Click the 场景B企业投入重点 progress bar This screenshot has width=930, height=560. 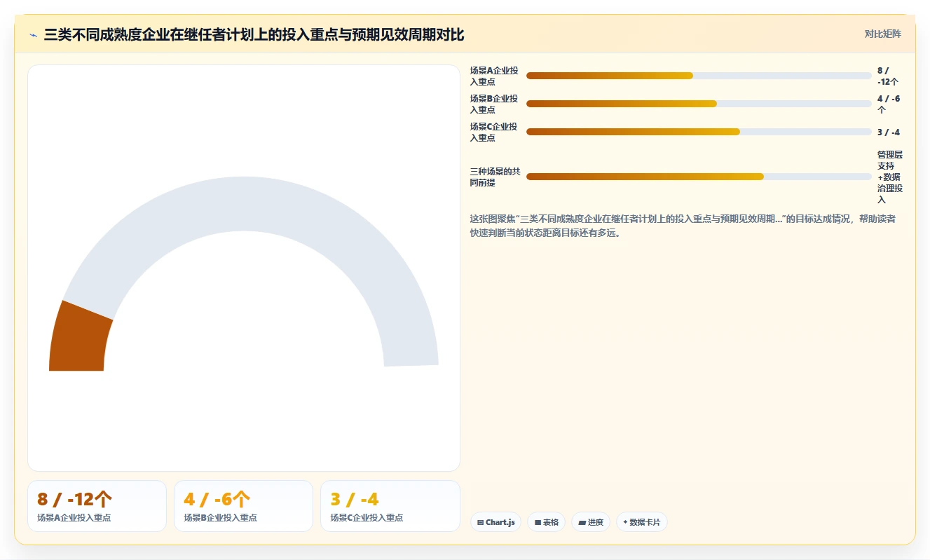click(x=699, y=104)
